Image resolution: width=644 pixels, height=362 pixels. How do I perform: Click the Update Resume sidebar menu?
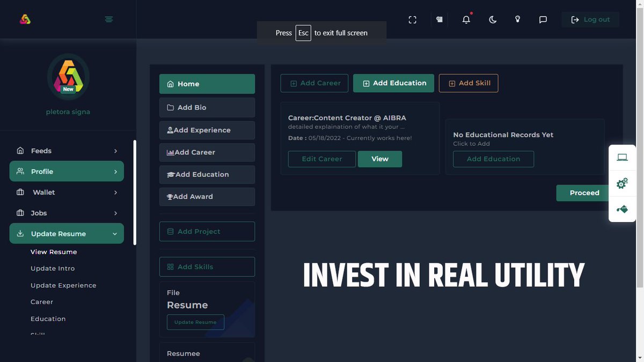pyautogui.click(x=67, y=234)
